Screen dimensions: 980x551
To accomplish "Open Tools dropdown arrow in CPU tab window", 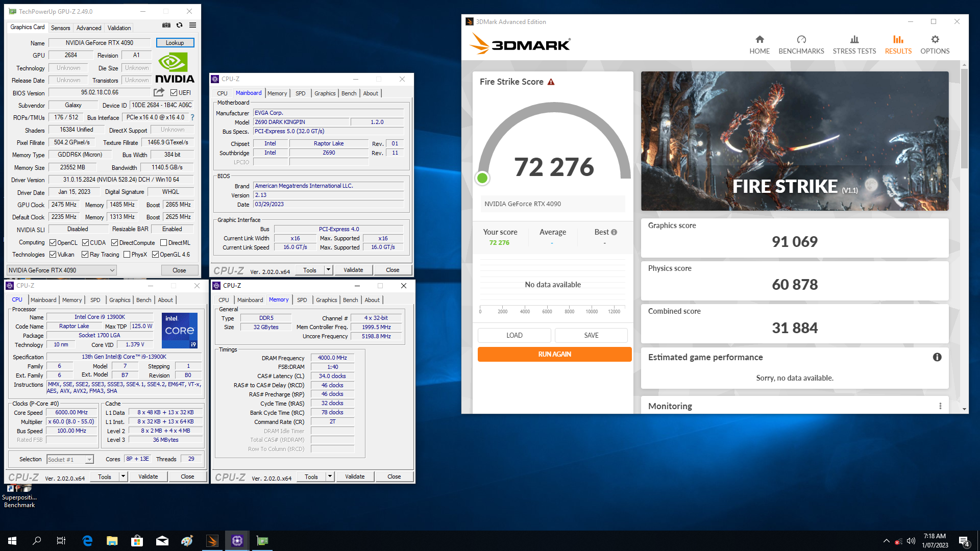I will (123, 477).
